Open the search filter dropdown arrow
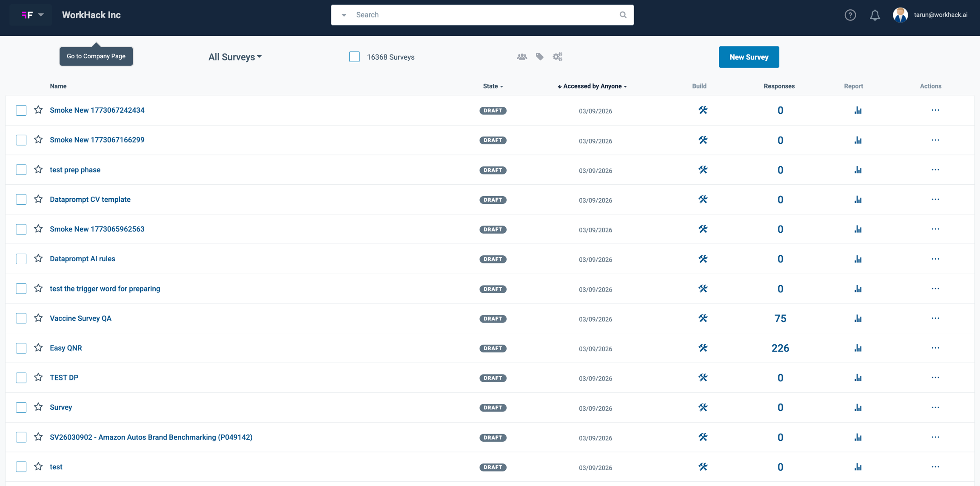This screenshot has height=486, width=980. (x=344, y=15)
